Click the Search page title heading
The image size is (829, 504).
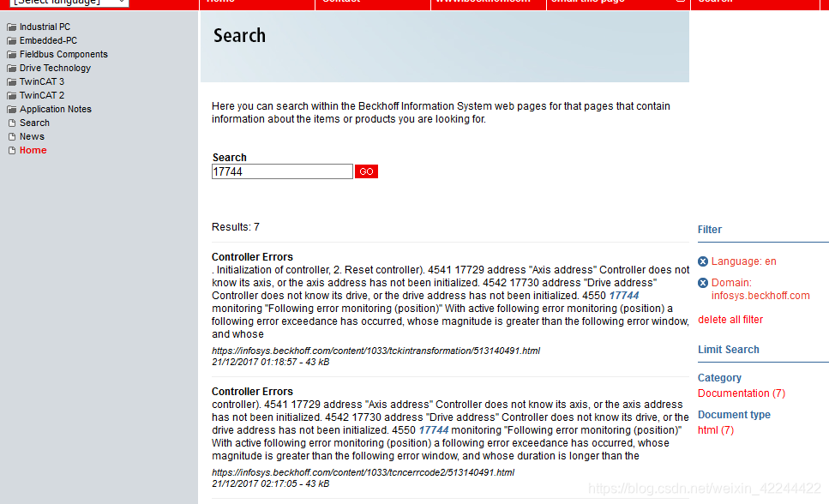coord(239,35)
